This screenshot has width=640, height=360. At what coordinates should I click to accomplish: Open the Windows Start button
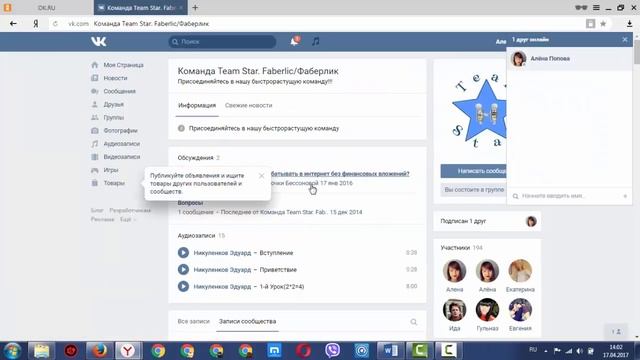click(13, 351)
